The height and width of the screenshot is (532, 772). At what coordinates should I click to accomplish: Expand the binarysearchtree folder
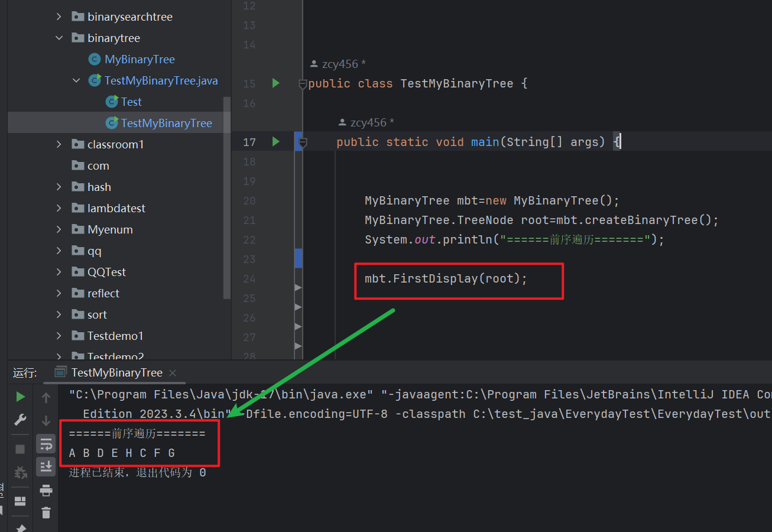coord(59,17)
